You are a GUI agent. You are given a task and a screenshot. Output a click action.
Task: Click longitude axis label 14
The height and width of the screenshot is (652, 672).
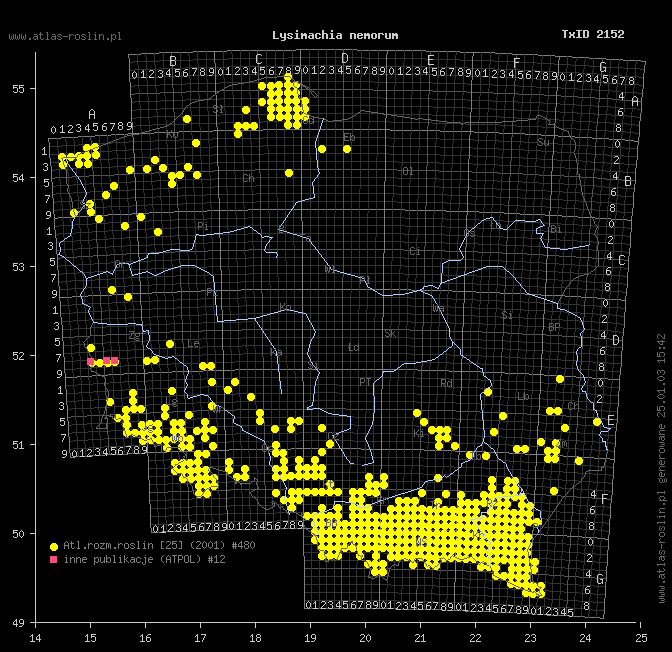pos(35,638)
